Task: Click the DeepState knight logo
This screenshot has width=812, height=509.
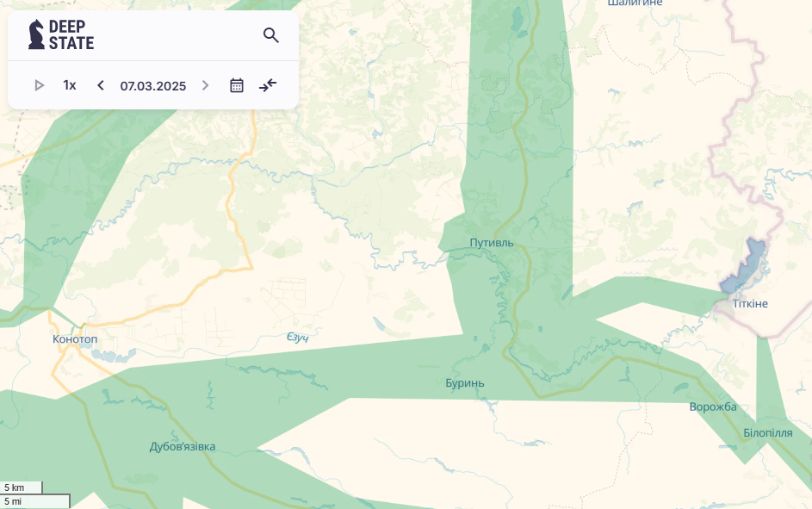Action: (36, 34)
